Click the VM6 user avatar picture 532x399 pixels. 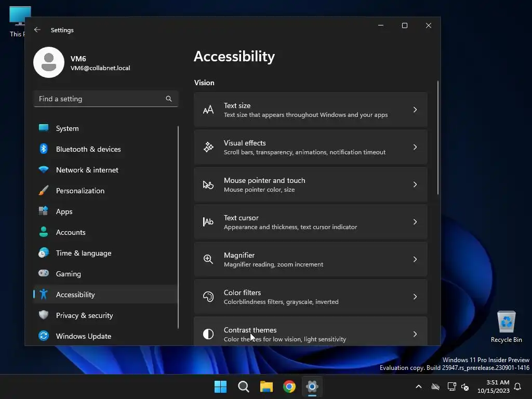coord(49,62)
